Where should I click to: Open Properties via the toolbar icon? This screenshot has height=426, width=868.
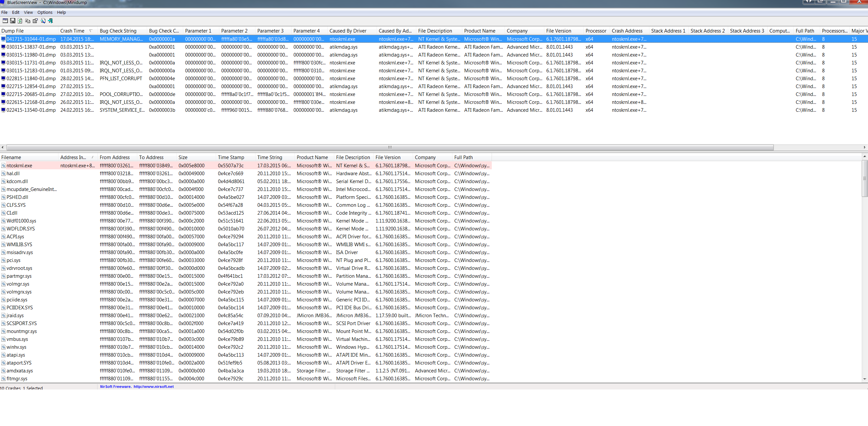point(35,21)
